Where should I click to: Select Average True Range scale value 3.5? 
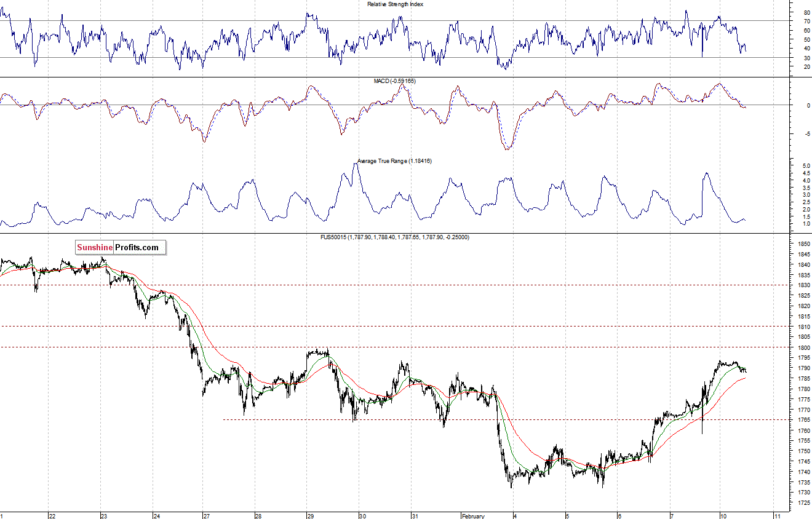click(x=806, y=188)
